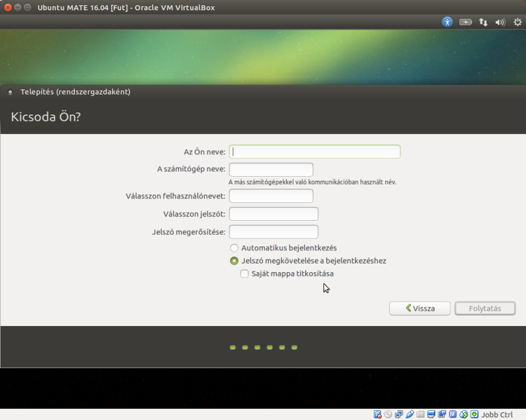Focus the Jelszó megerősítése field
Image resolution: width=526 pixels, height=420 pixels.
pos(274,232)
